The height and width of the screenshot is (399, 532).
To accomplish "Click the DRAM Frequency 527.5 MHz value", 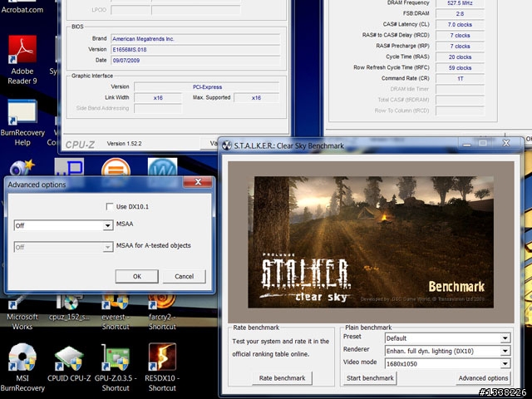I will tap(460, 3).
